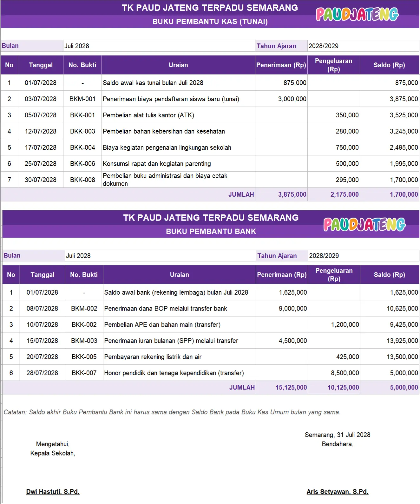Select 'Pembelian alat tulis kantor (ATK)' cell
The width and height of the screenshot is (420, 504).
178,115
